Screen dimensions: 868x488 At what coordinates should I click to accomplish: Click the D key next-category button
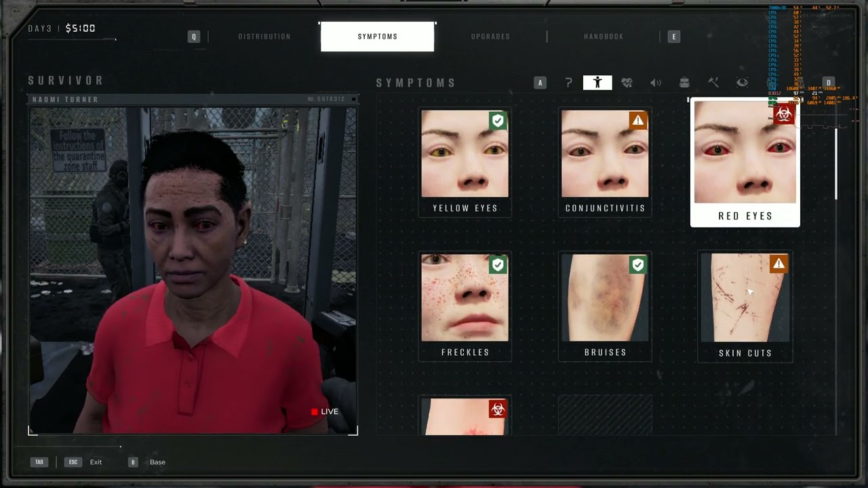[x=828, y=83]
